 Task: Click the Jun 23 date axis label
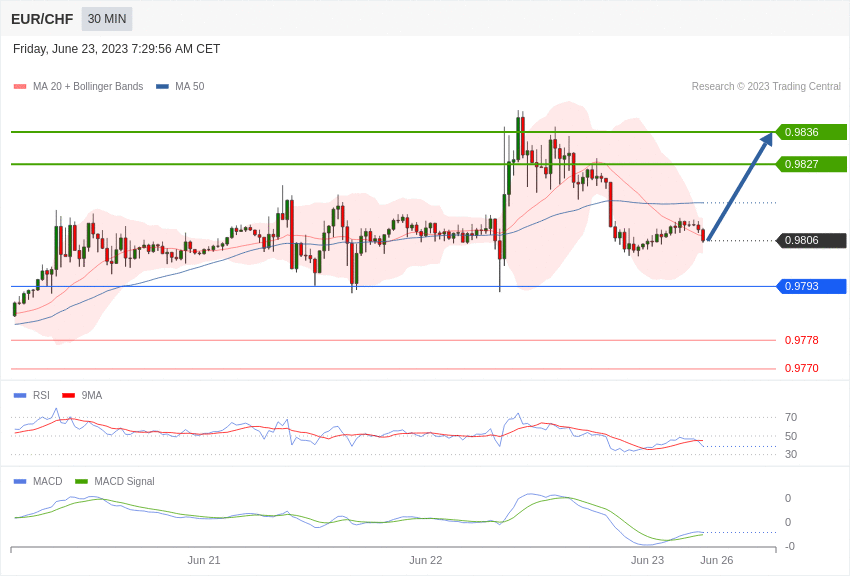pos(647,560)
